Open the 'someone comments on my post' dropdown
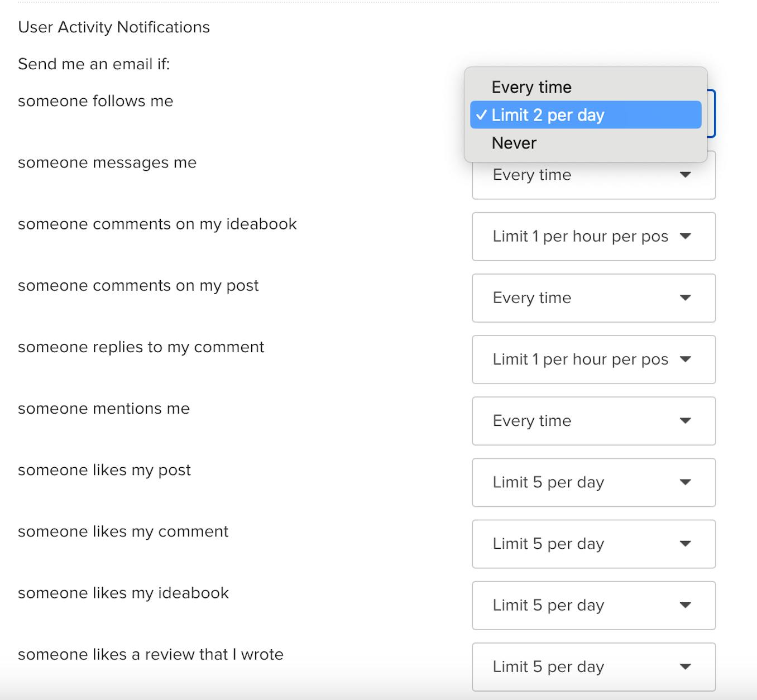Screen dimensions: 757x700 [593, 298]
